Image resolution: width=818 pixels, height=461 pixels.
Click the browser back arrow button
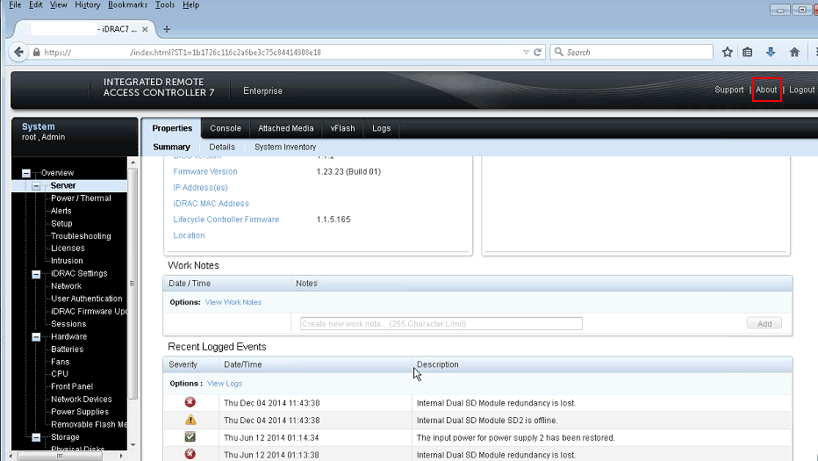coord(19,52)
